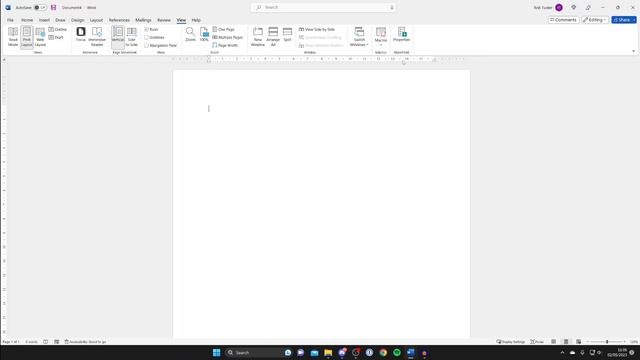The width and height of the screenshot is (640, 360).
Task: Open the Windows Start menu
Action: pos(216,353)
